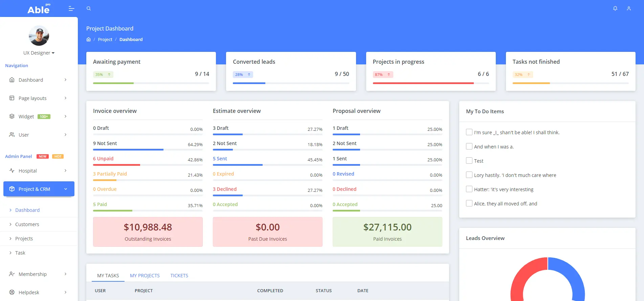Open the user profile icon in header
644x301 pixels.
[x=629, y=8]
